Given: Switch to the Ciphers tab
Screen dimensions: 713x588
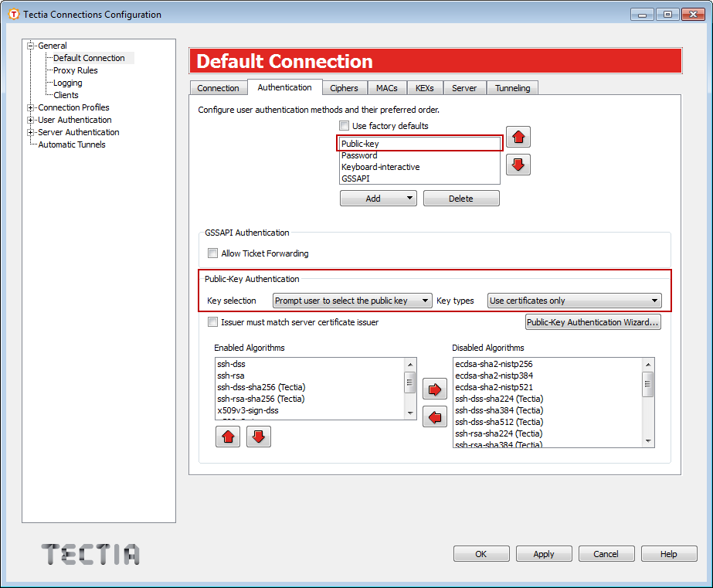Looking at the screenshot, I should coord(344,87).
